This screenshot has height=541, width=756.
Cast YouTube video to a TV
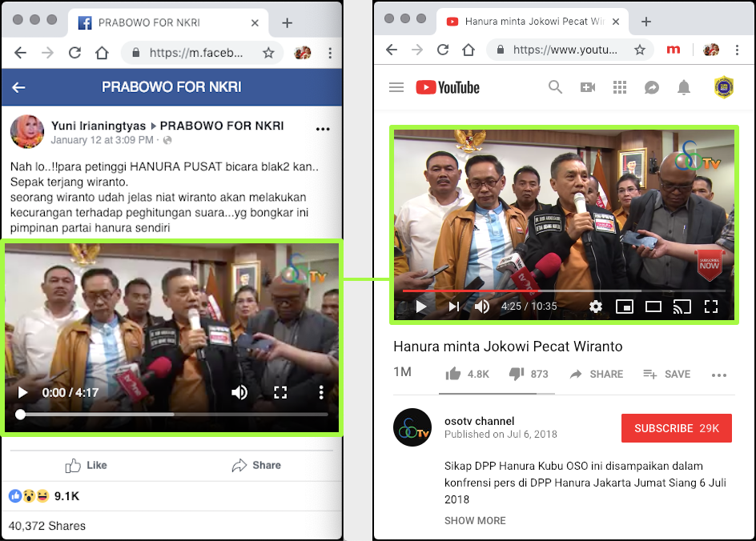[x=682, y=307]
